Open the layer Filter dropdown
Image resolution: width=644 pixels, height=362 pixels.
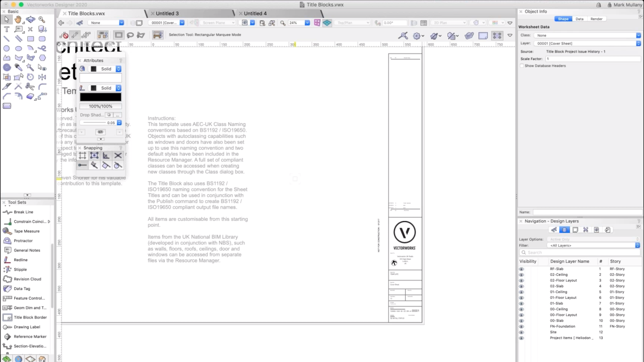594,245
